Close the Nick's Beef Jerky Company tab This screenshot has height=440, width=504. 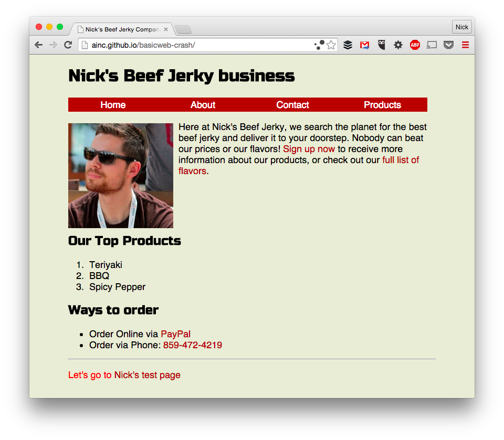coord(166,29)
